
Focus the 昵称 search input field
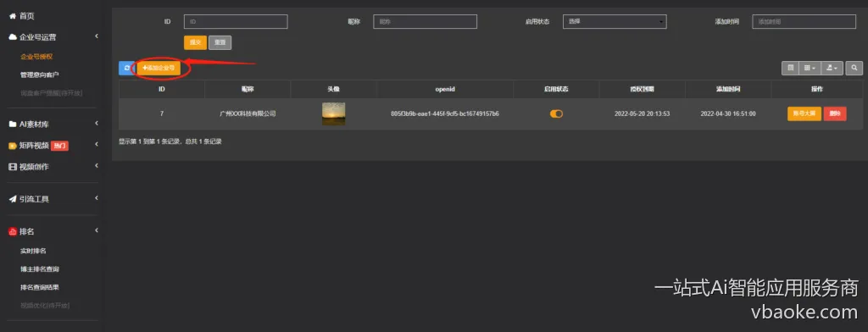[x=426, y=21]
